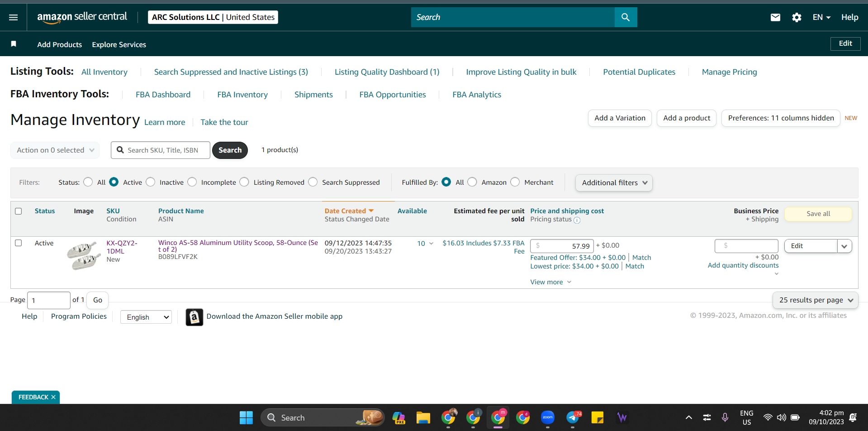Open the English language selector in the footer
Viewport: 868px width, 431px height.
coord(146,317)
